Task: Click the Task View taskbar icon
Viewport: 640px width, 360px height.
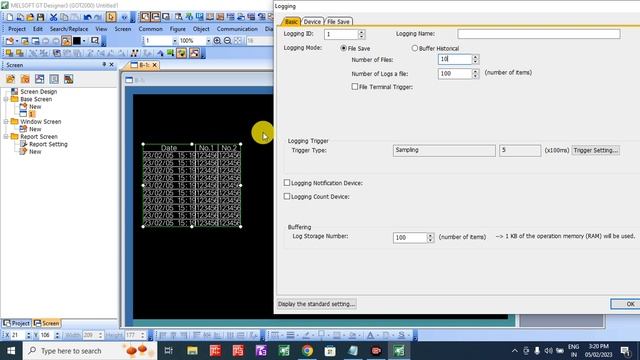Action: tap(169, 351)
